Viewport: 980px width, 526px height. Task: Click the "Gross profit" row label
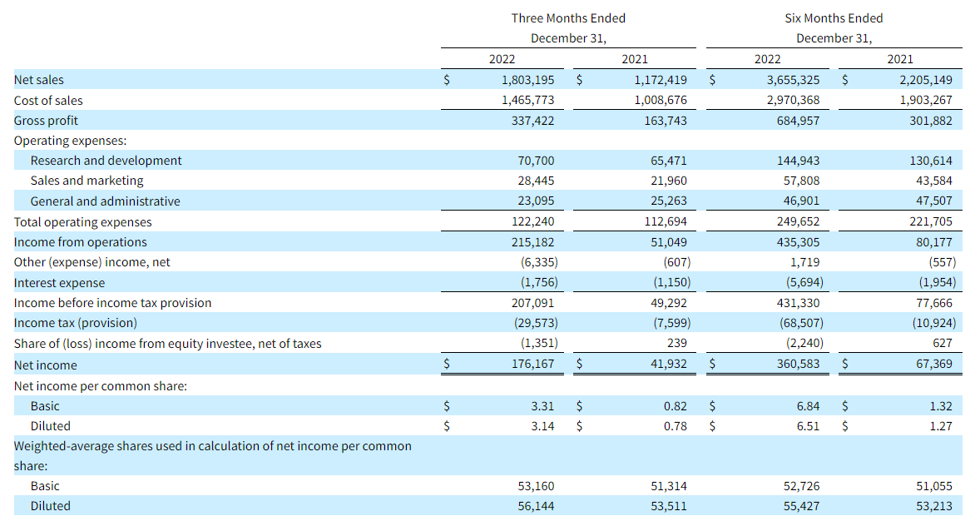click(x=46, y=121)
